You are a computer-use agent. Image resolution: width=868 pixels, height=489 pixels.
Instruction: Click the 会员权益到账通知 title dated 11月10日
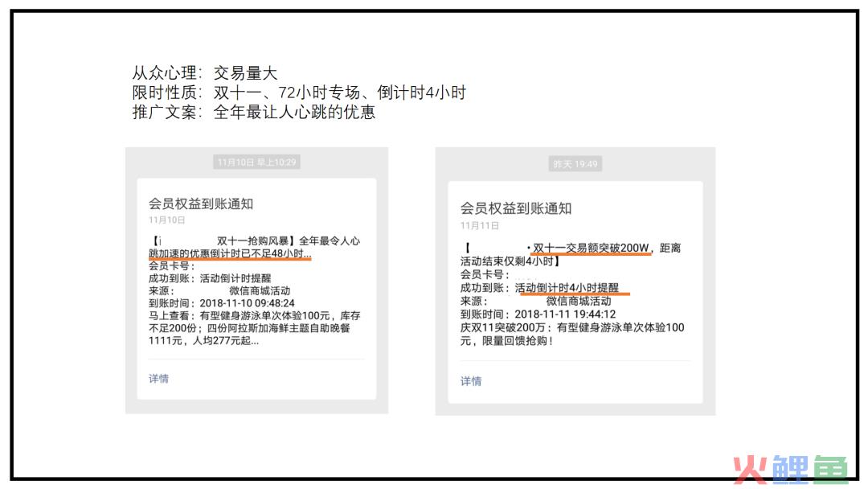click(200, 203)
